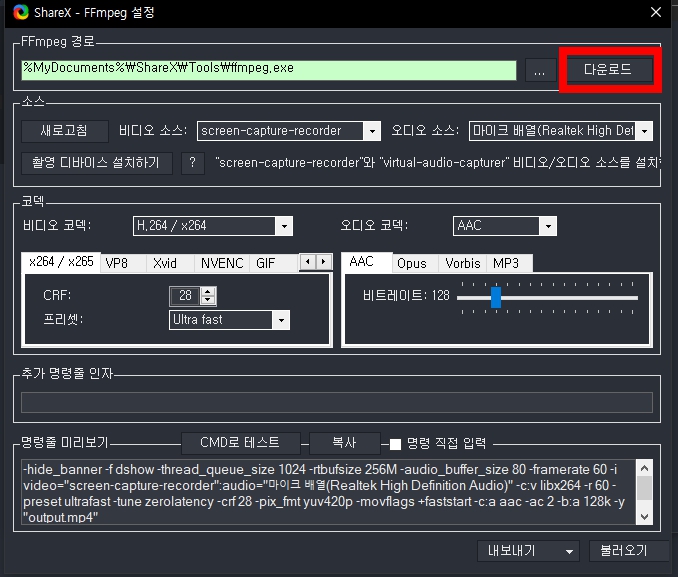Image resolution: width=678 pixels, height=577 pixels.
Task: Open the browse "..." button for FFmpeg path
Action: point(540,70)
